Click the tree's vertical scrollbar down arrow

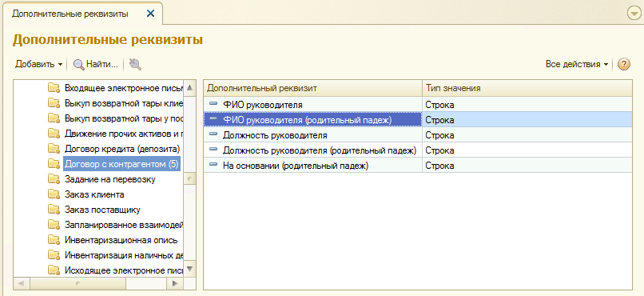189,270
